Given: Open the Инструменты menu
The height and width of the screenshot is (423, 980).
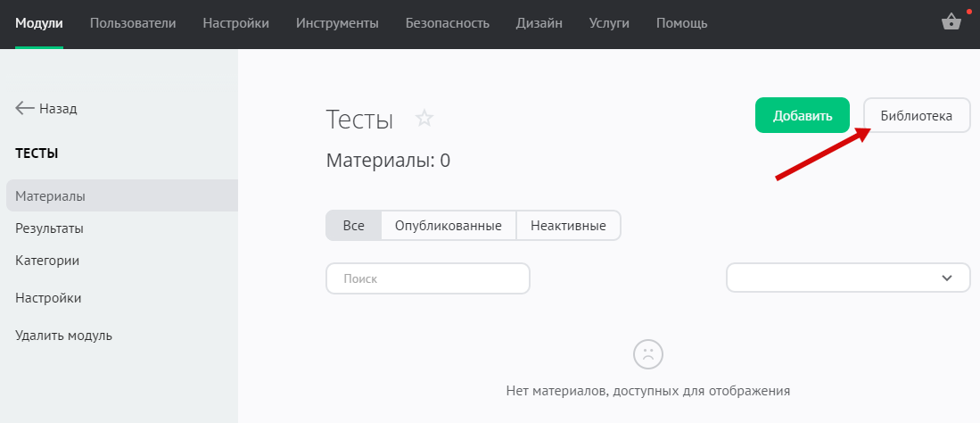Looking at the screenshot, I should (337, 23).
